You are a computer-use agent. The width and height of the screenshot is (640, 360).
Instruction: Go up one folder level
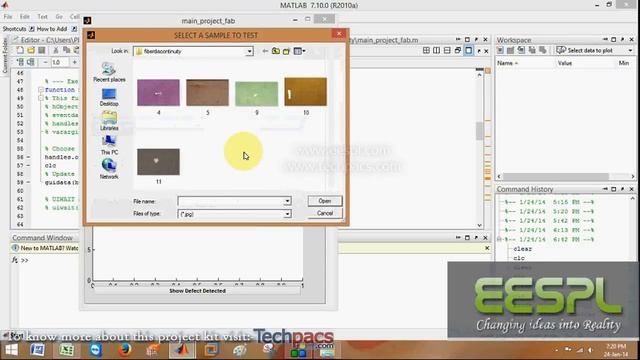pyautogui.click(x=276, y=51)
